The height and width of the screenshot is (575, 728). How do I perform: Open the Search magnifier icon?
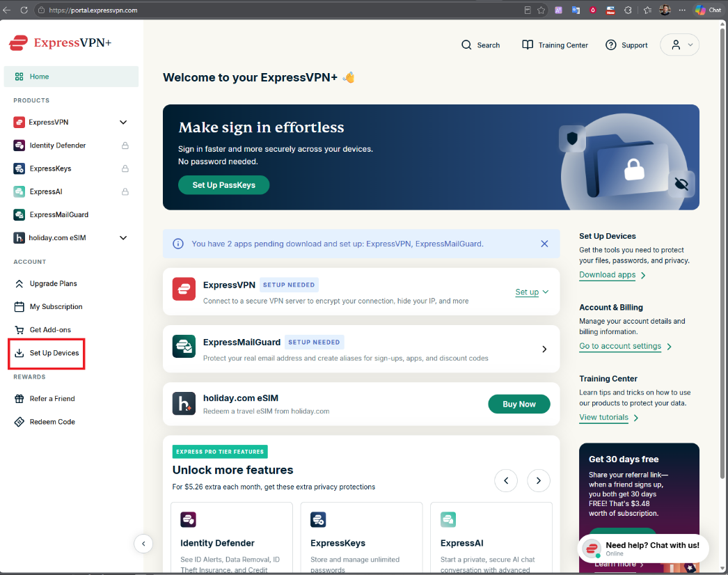click(x=466, y=45)
